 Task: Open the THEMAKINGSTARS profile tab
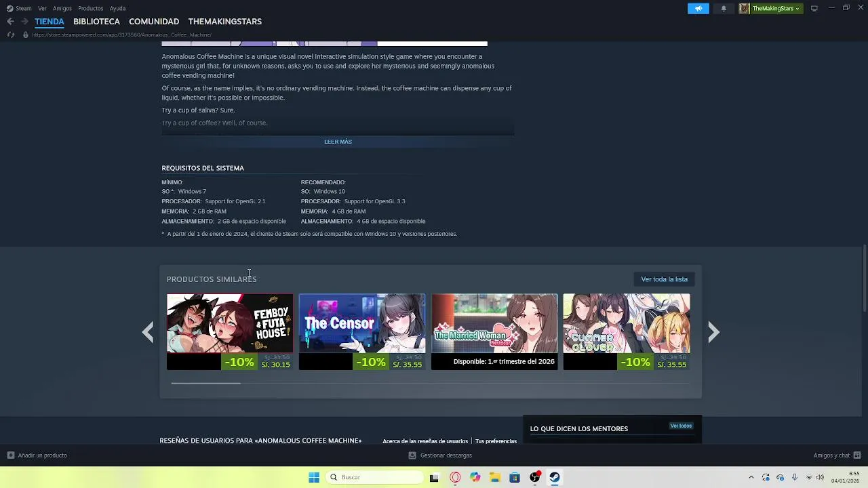coord(225,22)
